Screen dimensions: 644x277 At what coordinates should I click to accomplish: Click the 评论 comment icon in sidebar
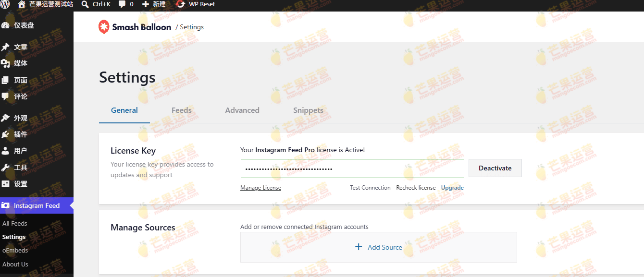[x=5, y=96]
